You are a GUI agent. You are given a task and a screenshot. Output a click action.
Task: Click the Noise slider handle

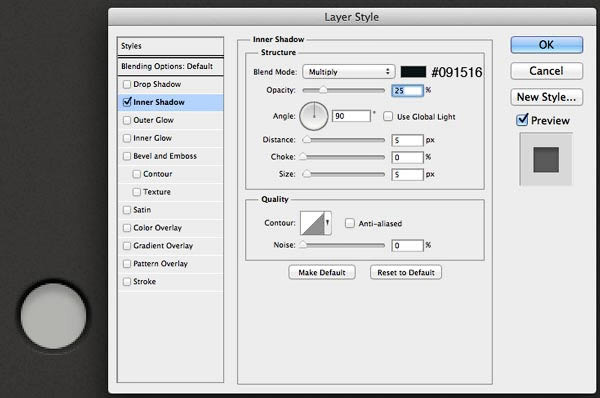pyautogui.click(x=303, y=245)
